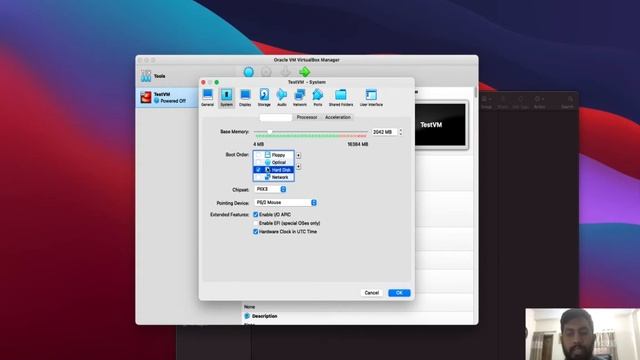
Task: Toggle Hardware Clock in UTC Time checkbox
Action: (x=256, y=231)
